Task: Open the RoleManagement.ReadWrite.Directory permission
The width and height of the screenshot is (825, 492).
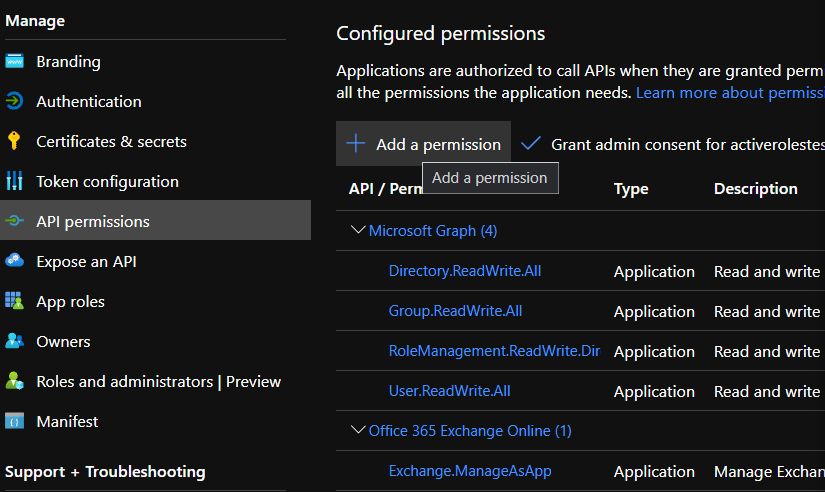Action: pos(494,350)
